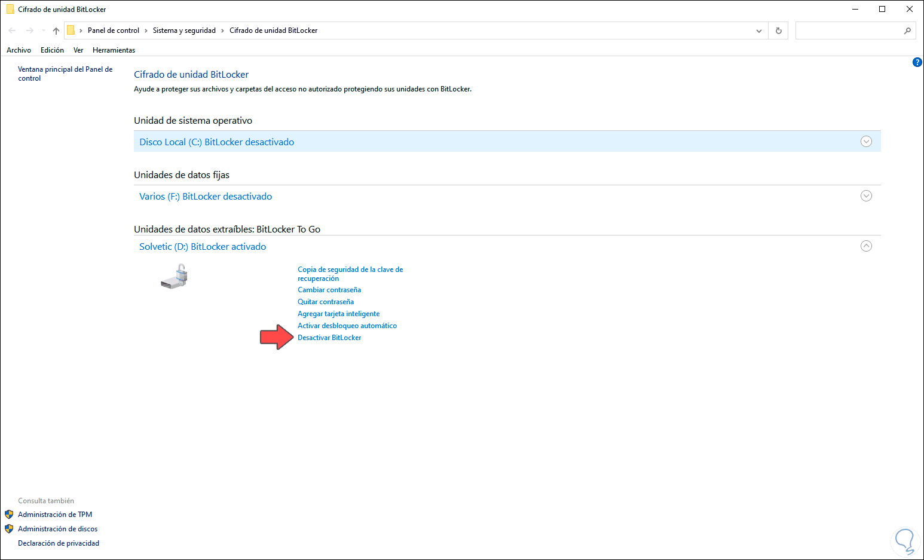Click the folder icon in address bar
The image size is (924, 560).
71,30
